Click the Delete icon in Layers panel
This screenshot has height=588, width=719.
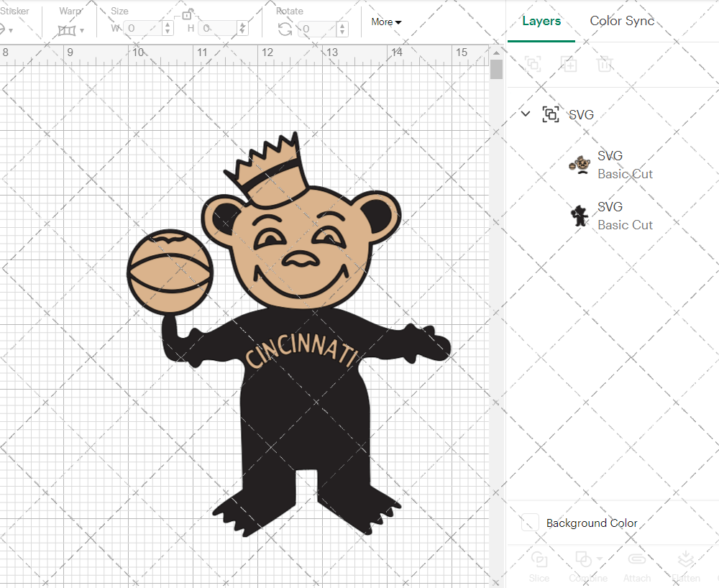pos(605,64)
